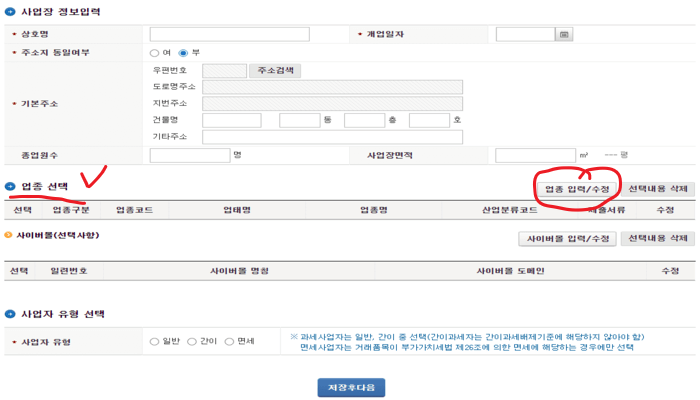700x400 pixels.
Task: Click 선택내용 삭제 in 사이버몰 section
Action: pos(658,238)
